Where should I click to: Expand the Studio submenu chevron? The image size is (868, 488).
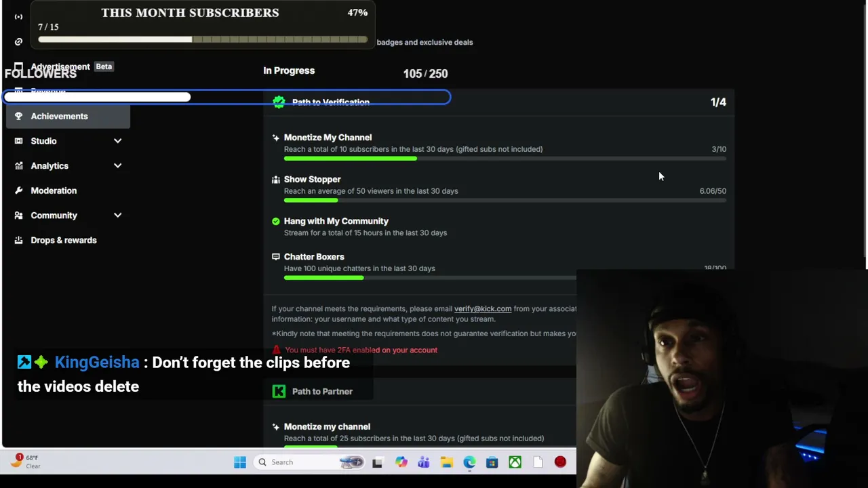click(117, 141)
